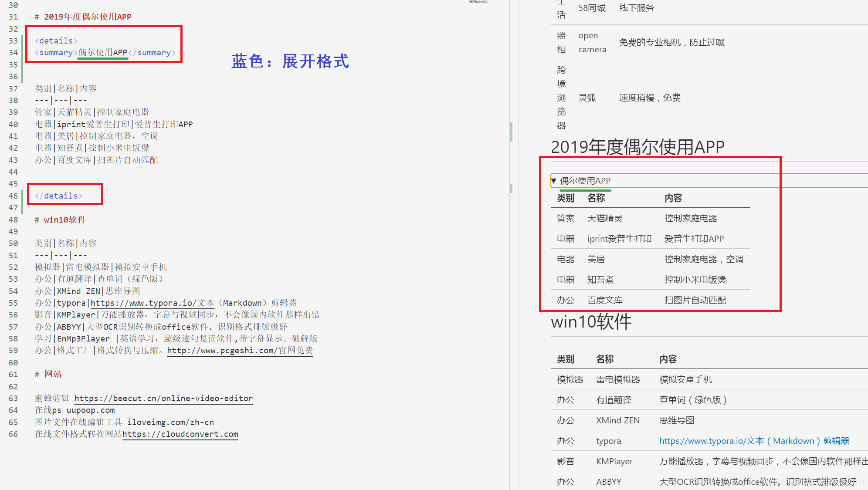Screen dimensions: 868x490
Task: Click the 天猫精灵 cell in preview table
Action: [x=605, y=218]
